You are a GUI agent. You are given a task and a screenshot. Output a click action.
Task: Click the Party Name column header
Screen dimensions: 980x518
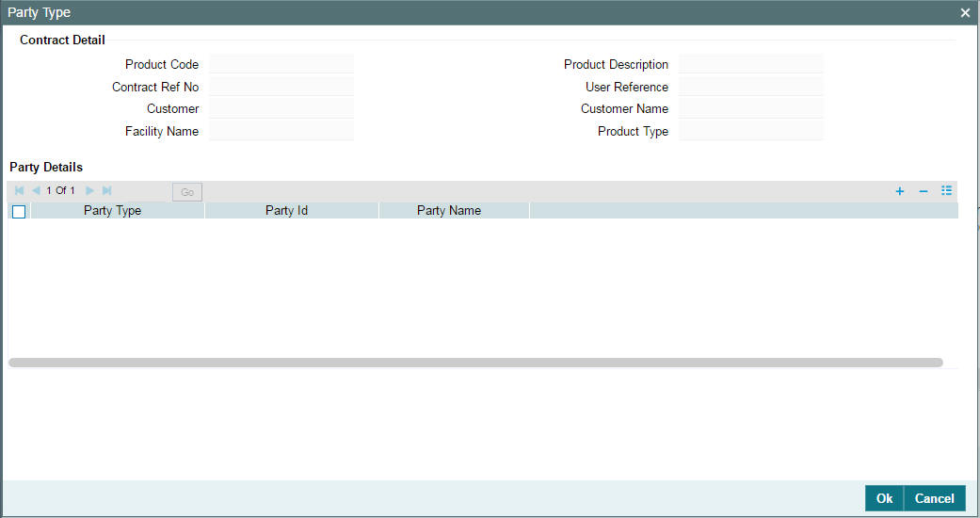click(454, 210)
